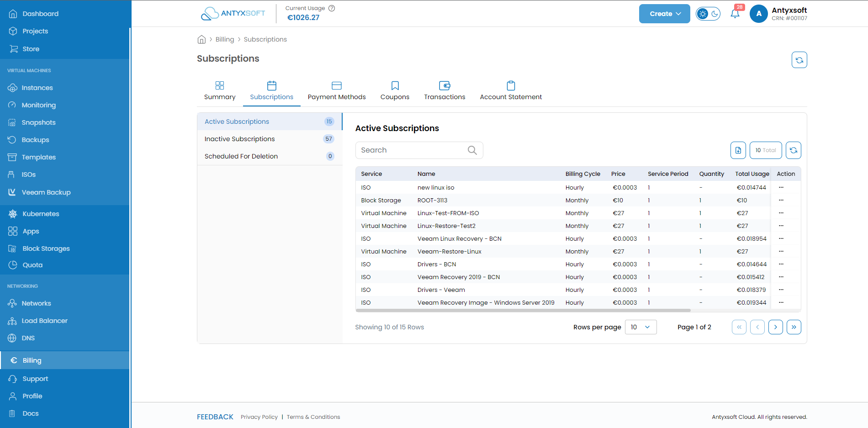
Task: Open Terms & Conditions link
Action: tap(313, 417)
